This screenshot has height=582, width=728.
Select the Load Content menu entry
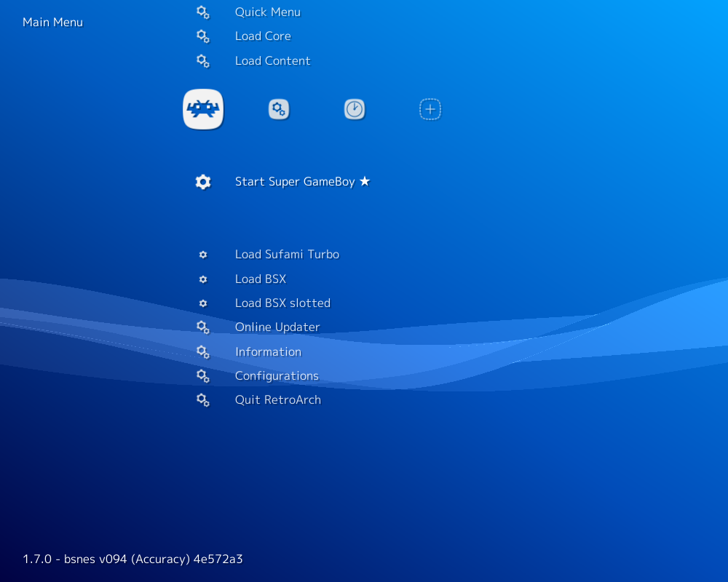click(x=272, y=61)
